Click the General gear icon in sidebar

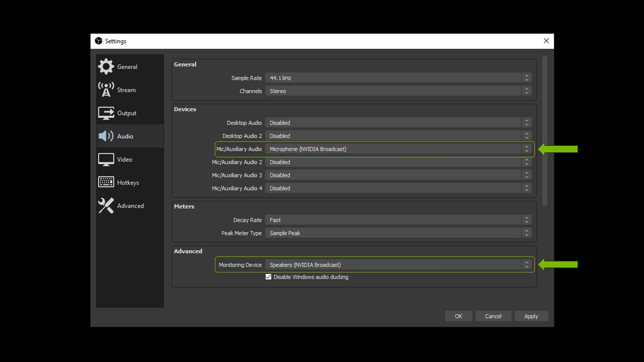[x=106, y=66]
